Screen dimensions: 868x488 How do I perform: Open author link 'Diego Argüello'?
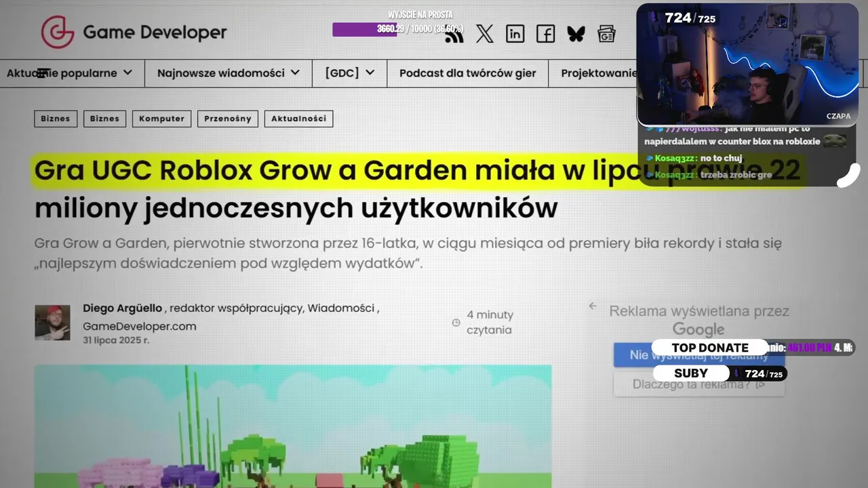point(123,308)
